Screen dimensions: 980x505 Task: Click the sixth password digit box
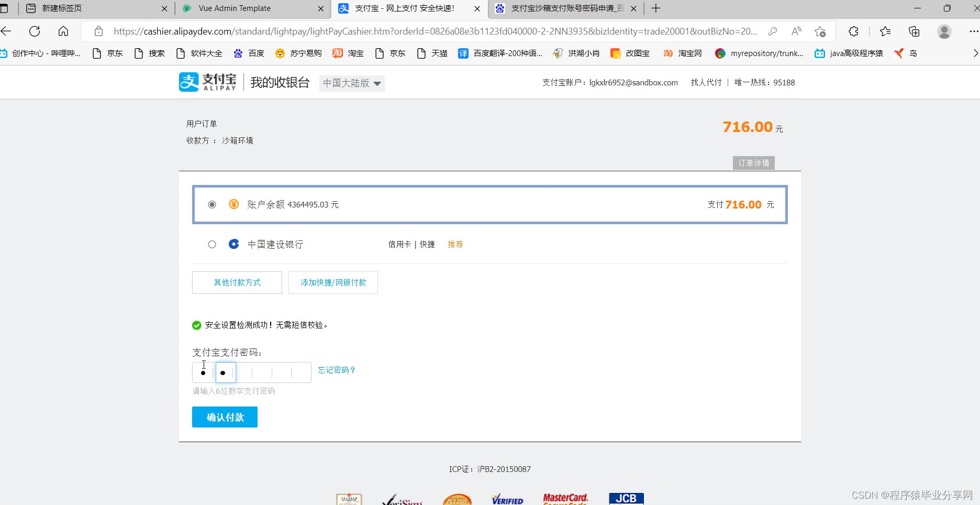coord(301,372)
